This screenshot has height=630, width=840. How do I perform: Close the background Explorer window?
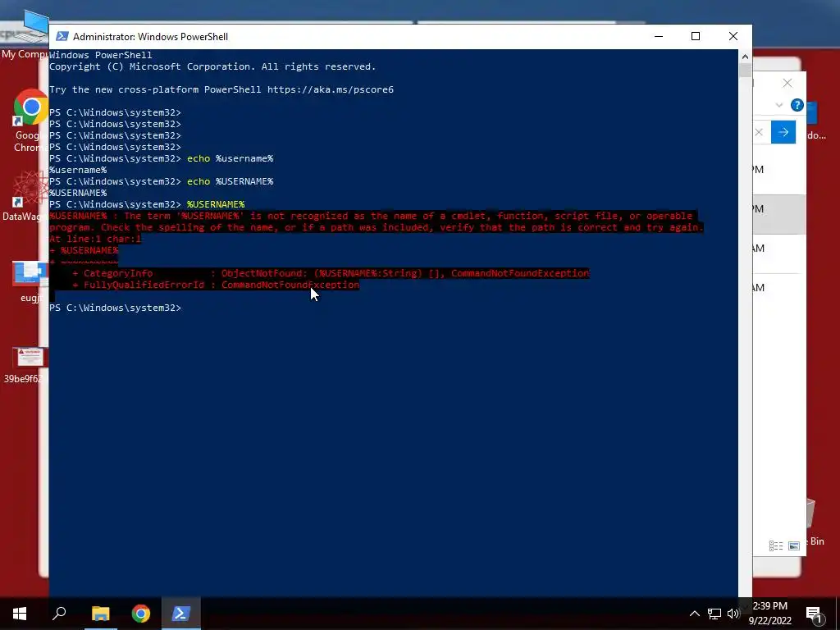787,83
